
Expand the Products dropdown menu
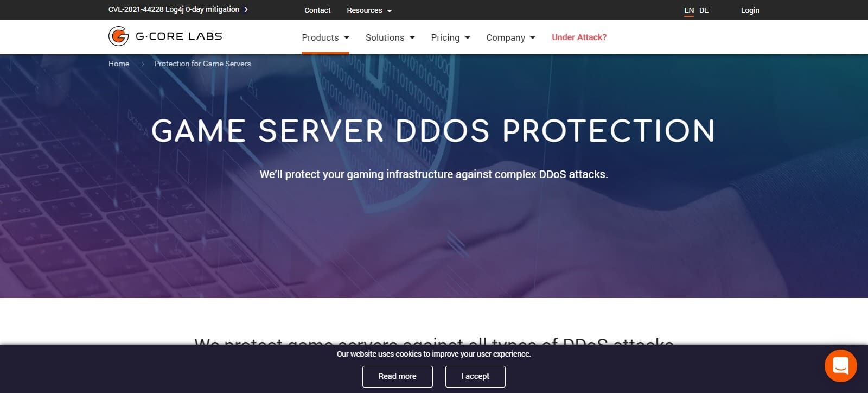[325, 37]
